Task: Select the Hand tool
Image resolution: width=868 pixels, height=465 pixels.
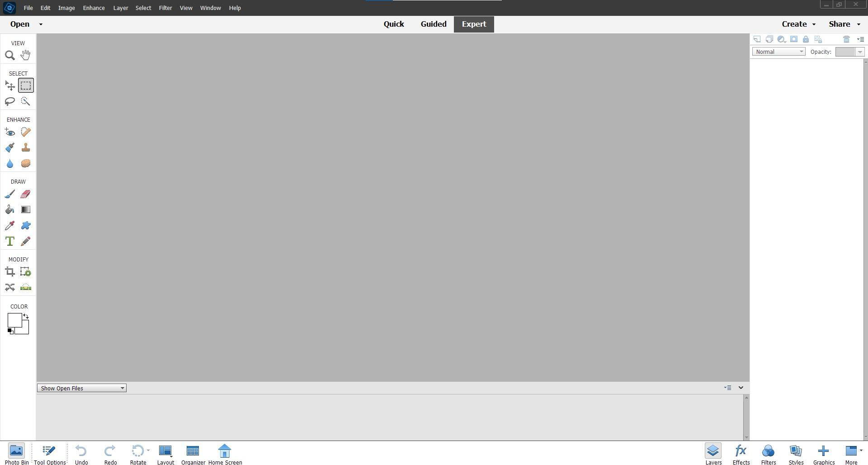Action: (25, 55)
